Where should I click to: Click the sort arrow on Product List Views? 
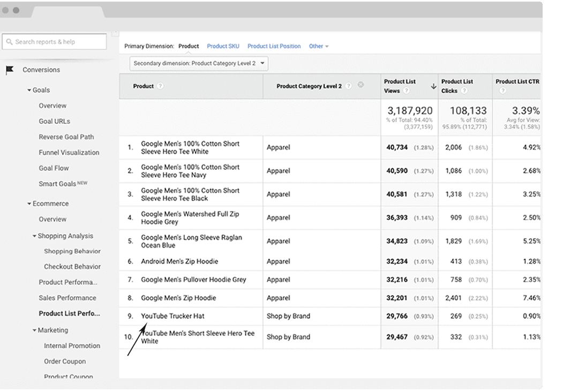pyautogui.click(x=433, y=86)
